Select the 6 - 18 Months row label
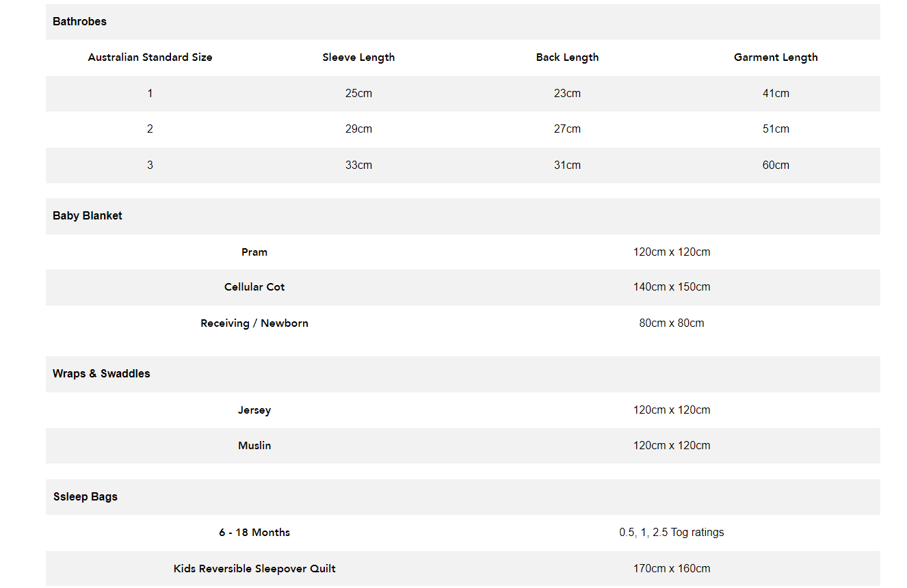The image size is (907, 588). [254, 533]
